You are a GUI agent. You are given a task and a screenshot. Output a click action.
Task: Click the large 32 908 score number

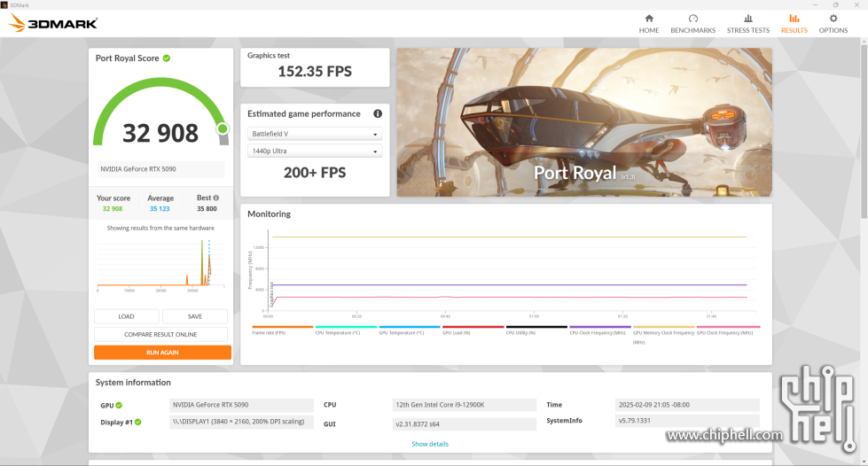tap(160, 134)
